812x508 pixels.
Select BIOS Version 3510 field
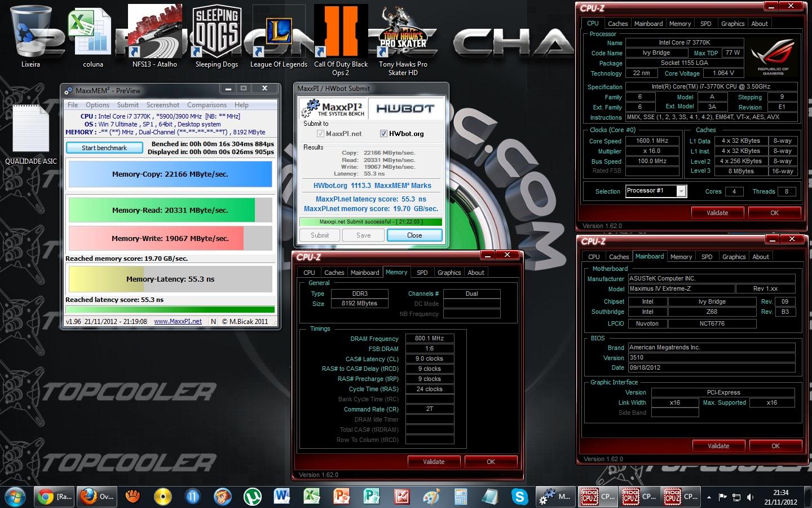pos(711,358)
